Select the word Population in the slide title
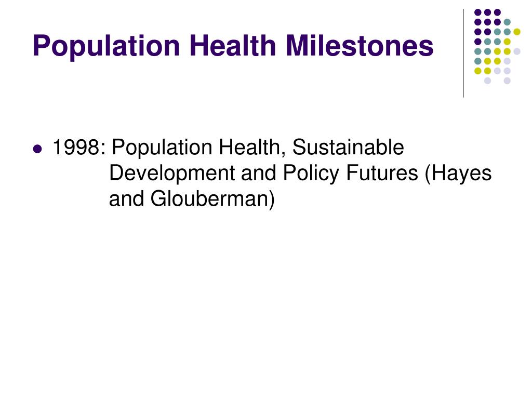This screenshot has width=532, height=399. pyautogui.click(x=106, y=46)
